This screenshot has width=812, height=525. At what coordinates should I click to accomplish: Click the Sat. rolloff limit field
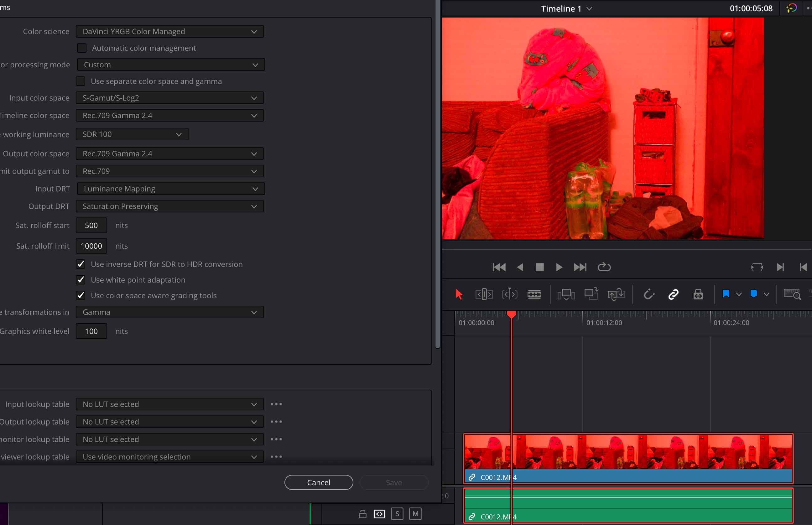[91, 246]
